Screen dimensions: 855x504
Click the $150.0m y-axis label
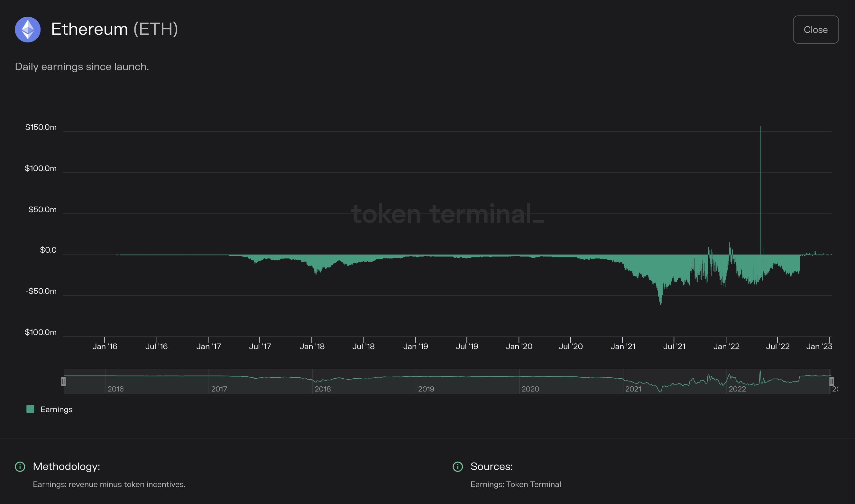click(x=41, y=127)
